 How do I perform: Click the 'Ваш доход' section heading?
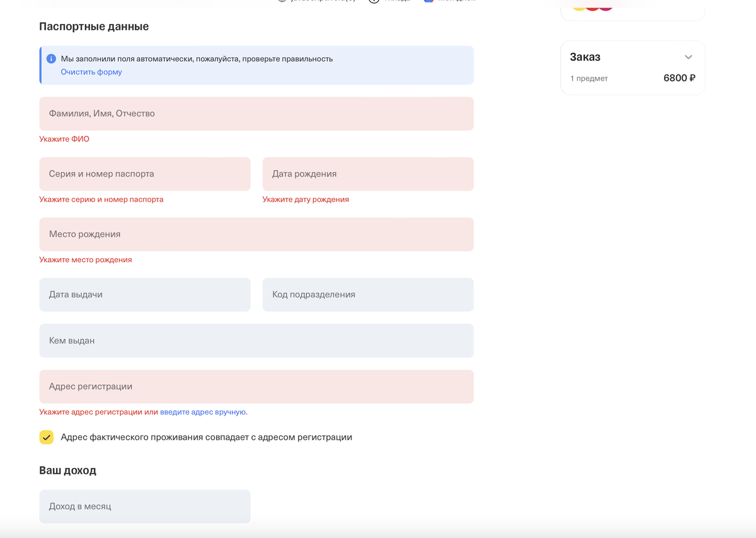point(67,471)
